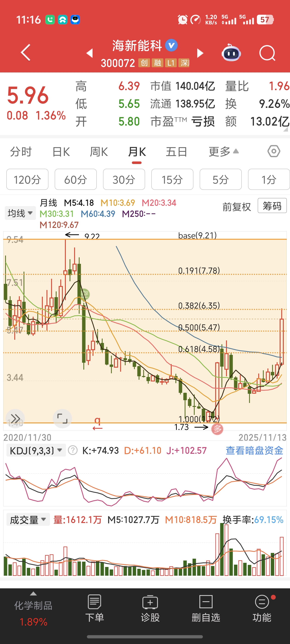Expand quote details corner triangle

pyautogui.click(x=286, y=129)
